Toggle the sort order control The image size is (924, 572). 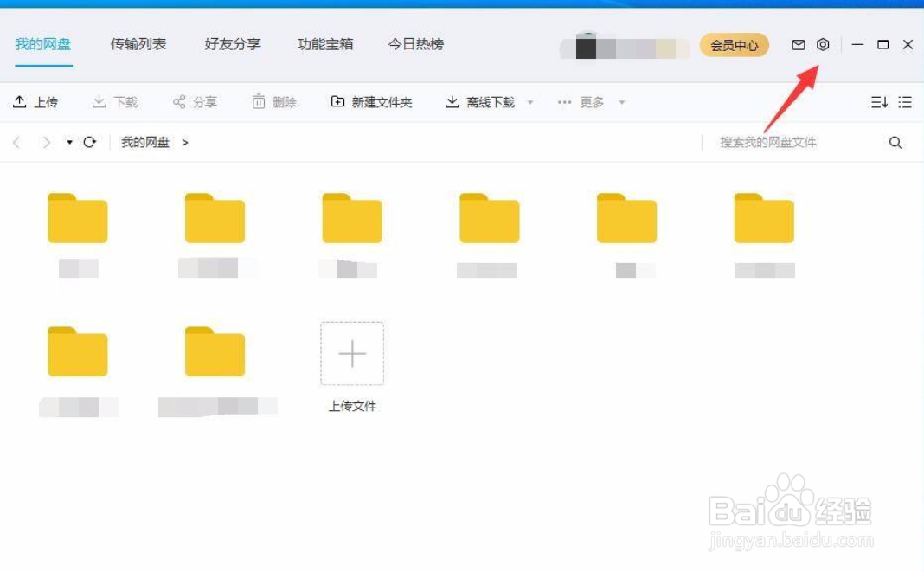[880, 101]
